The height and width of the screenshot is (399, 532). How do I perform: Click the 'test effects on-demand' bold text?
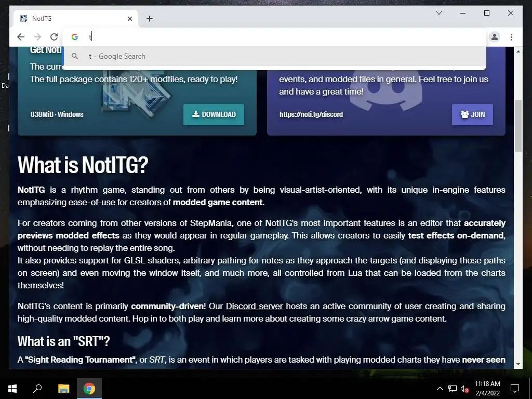tap(456, 235)
